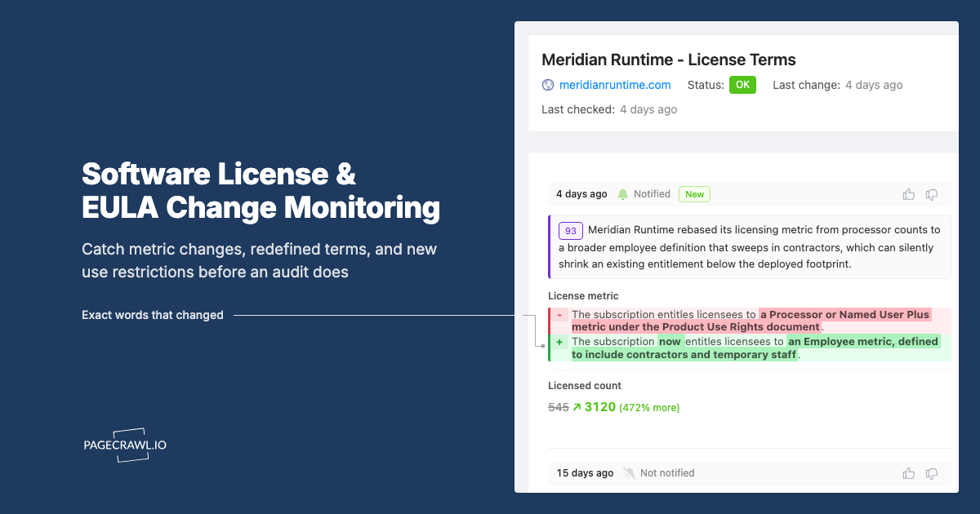Click the 'Licensed count' heading
The image size is (980, 514).
coord(585,386)
